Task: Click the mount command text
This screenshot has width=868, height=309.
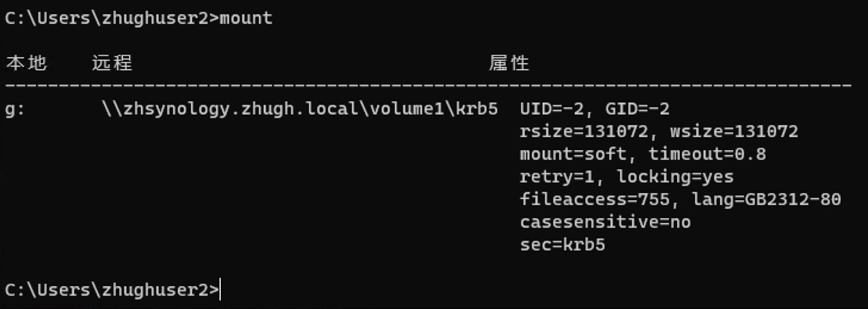Action: (246, 18)
